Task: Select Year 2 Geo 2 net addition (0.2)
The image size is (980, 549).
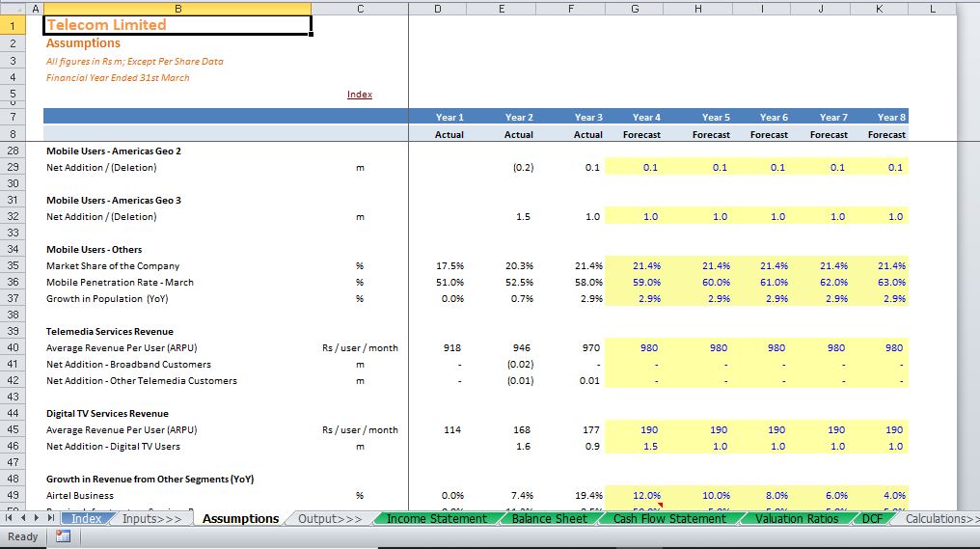Action: point(502,168)
